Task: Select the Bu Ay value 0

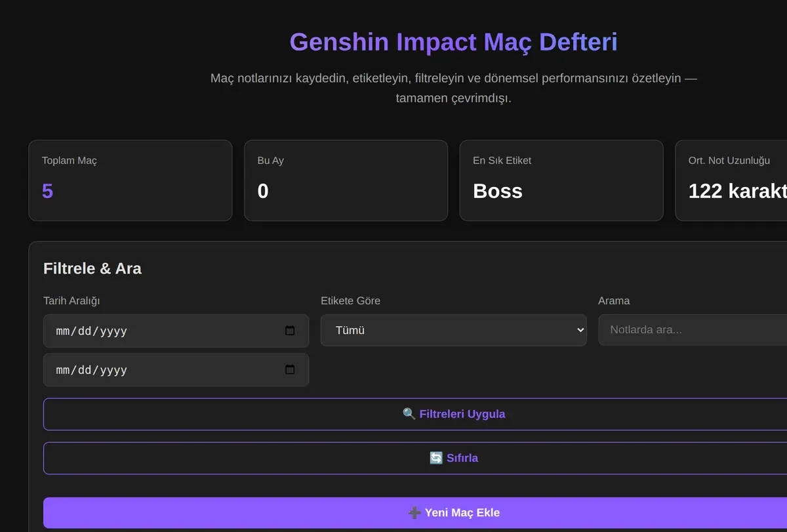Action: [263, 191]
